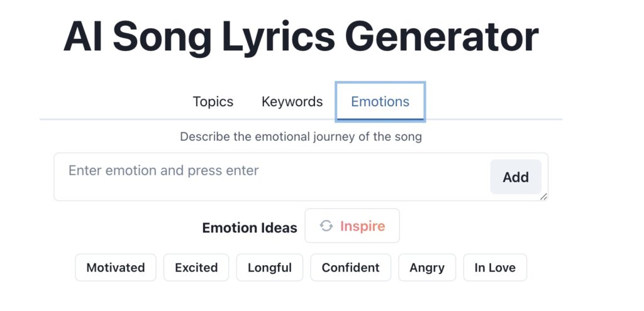The height and width of the screenshot is (311, 644).
Task: Pick the Excited emotion suggestion
Action: (x=196, y=268)
